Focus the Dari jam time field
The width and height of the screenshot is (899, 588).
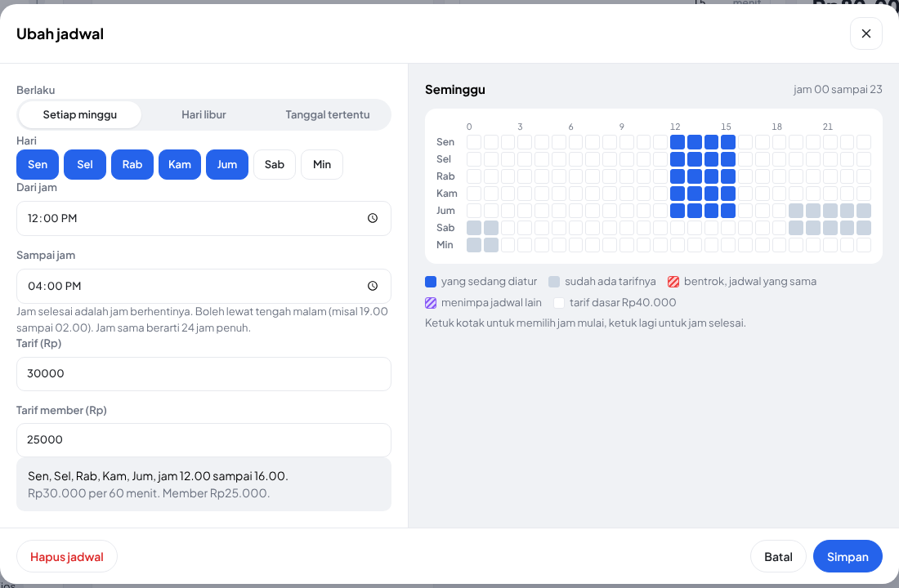(204, 218)
